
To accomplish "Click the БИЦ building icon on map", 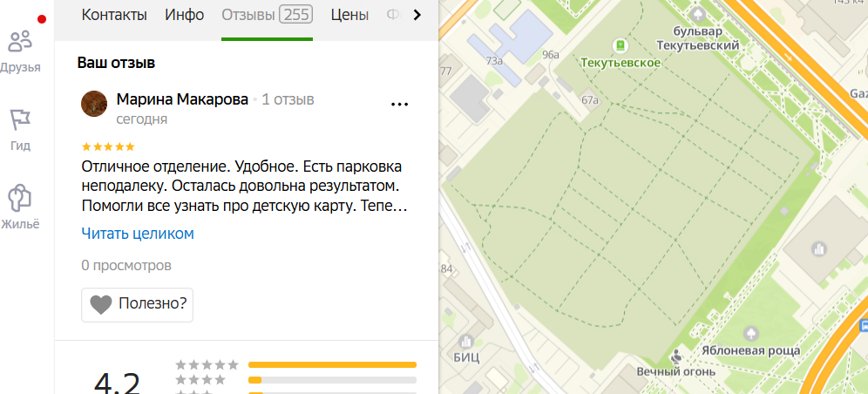I will point(468,340).
